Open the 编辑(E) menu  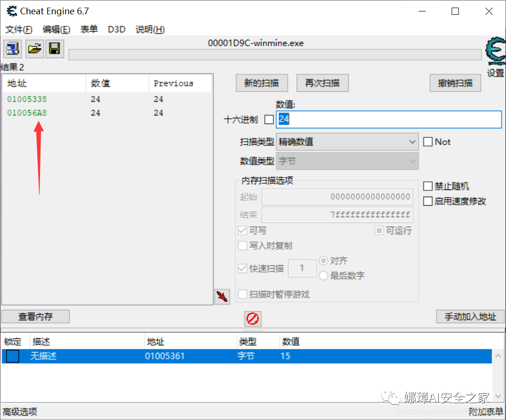pyautogui.click(x=56, y=30)
